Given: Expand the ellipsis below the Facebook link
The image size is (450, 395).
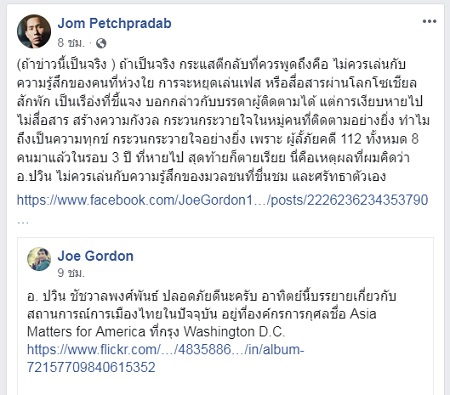Looking at the screenshot, I should click(x=23, y=221).
